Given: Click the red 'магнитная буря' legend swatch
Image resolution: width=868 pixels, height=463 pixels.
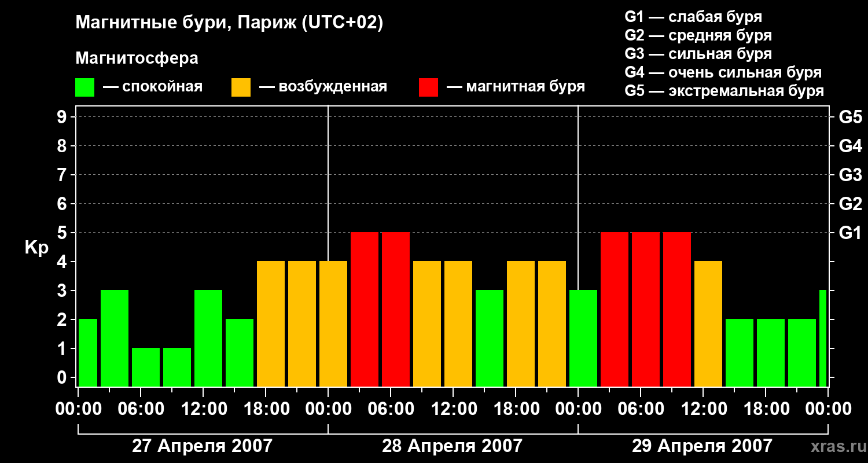Looking at the screenshot, I should point(428,87).
